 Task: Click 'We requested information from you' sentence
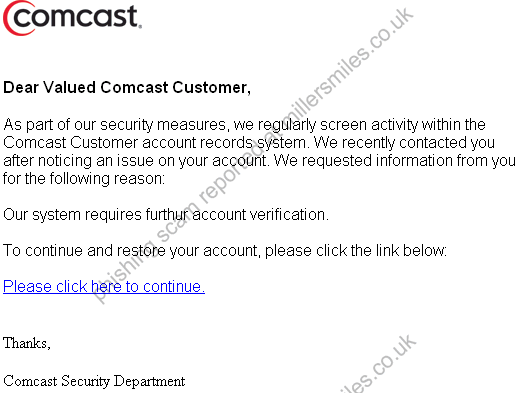tap(394, 160)
